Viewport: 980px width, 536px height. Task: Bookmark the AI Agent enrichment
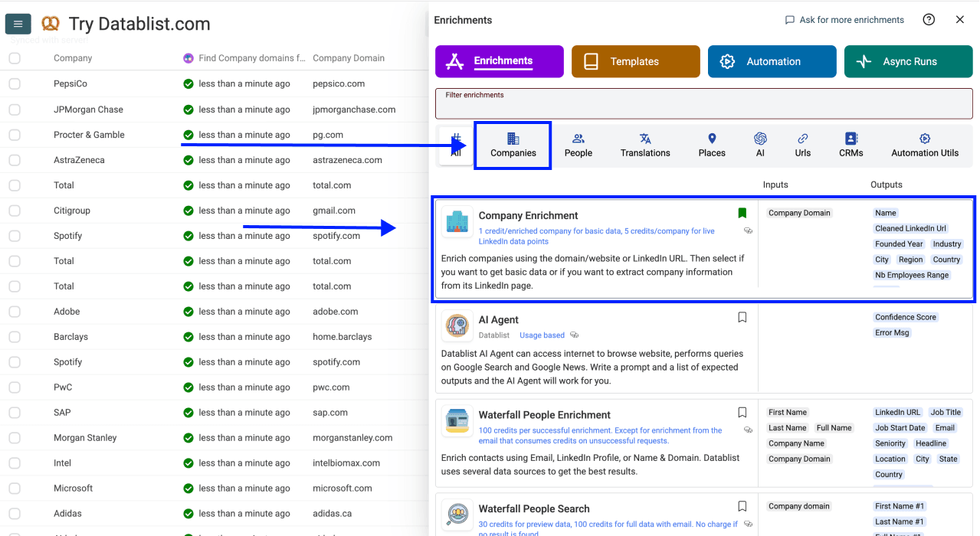click(x=742, y=316)
